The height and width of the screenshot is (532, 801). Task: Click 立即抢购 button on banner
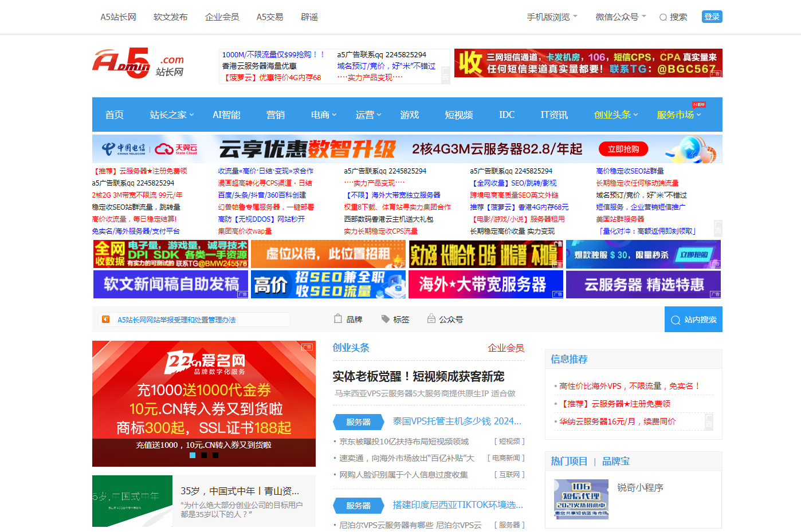(x=623, y=149)
